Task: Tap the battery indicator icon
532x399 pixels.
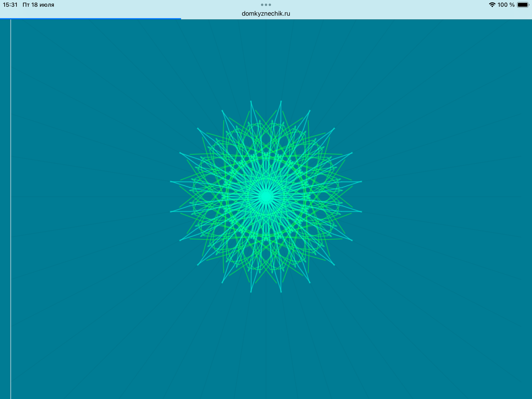Action: coord(523,5)
